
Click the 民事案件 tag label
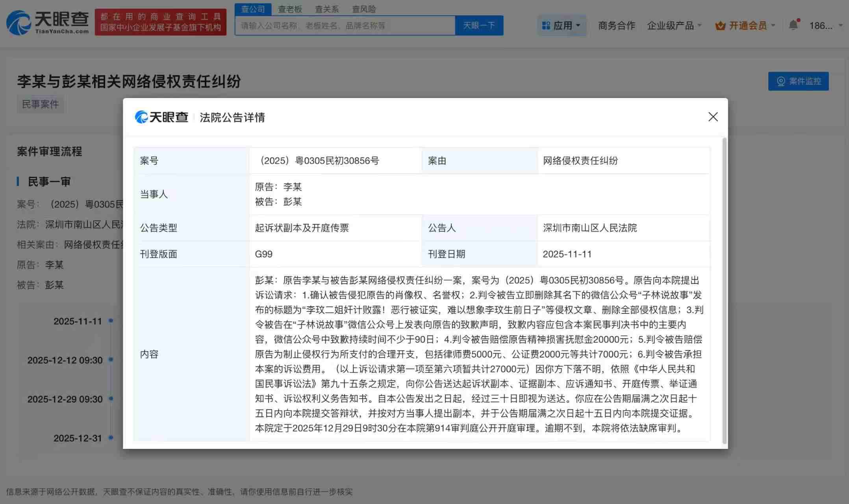(41, 104)
